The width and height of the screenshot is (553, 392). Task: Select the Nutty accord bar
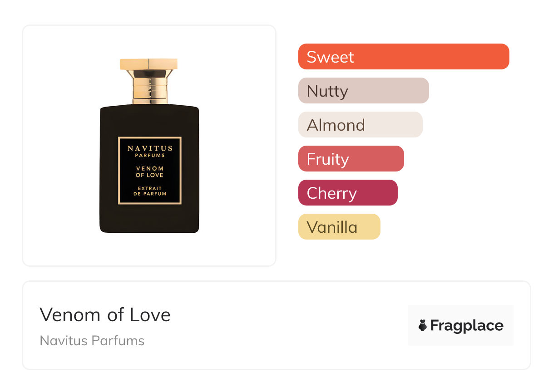point(363,91)
